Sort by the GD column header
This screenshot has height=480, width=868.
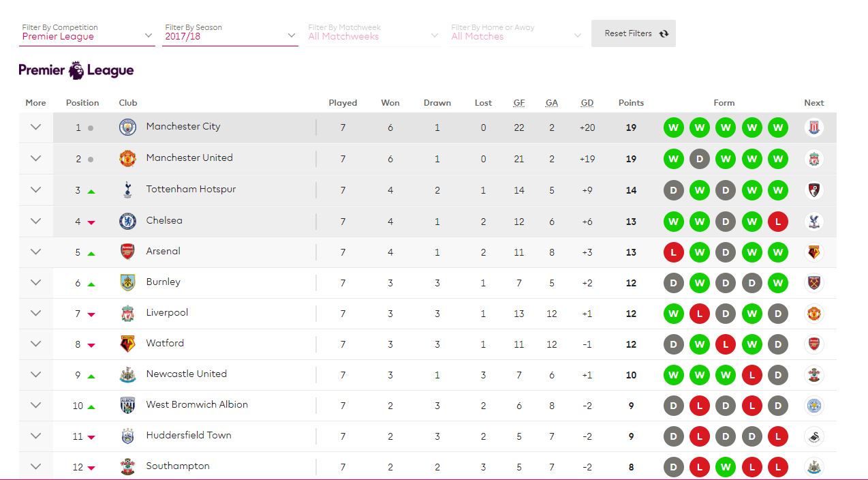click(587, 103)
